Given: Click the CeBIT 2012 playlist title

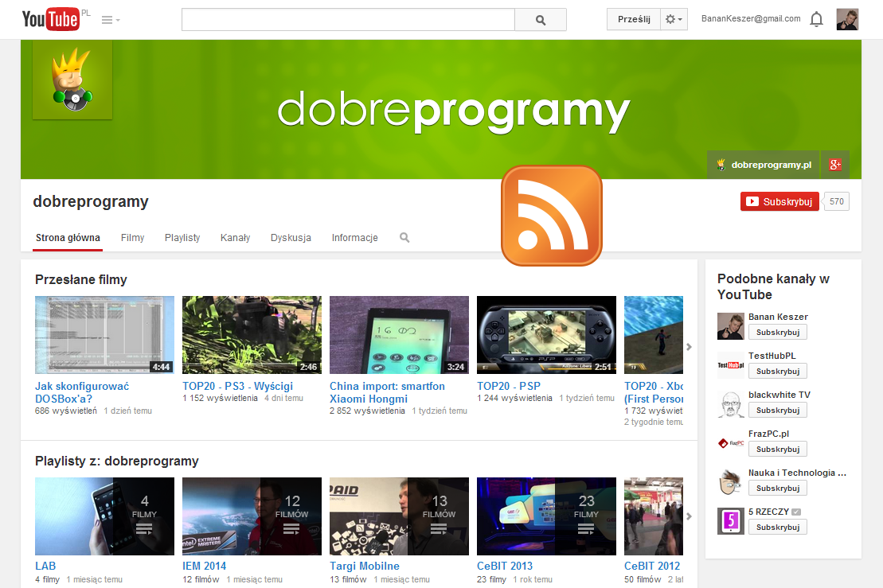Looking at the screenshot, I should click(x=652, y=566).
